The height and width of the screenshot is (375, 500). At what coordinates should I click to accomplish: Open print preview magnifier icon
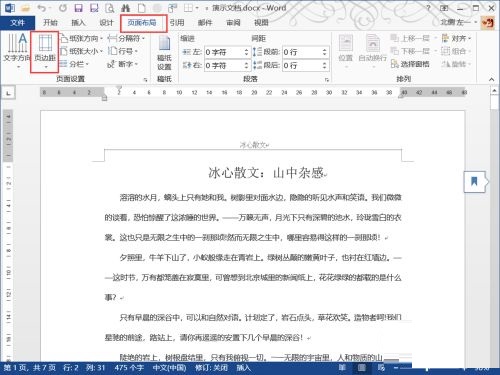(x=110, y=8)
